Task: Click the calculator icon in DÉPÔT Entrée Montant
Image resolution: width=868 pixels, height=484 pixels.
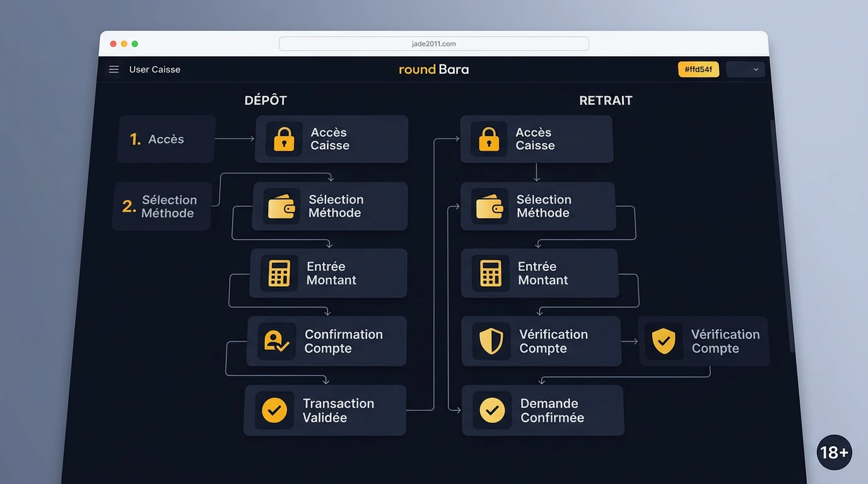Action: [279, 273]
